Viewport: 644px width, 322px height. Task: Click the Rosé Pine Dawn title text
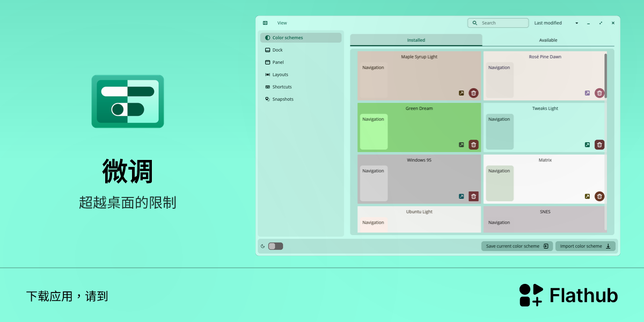545,57
